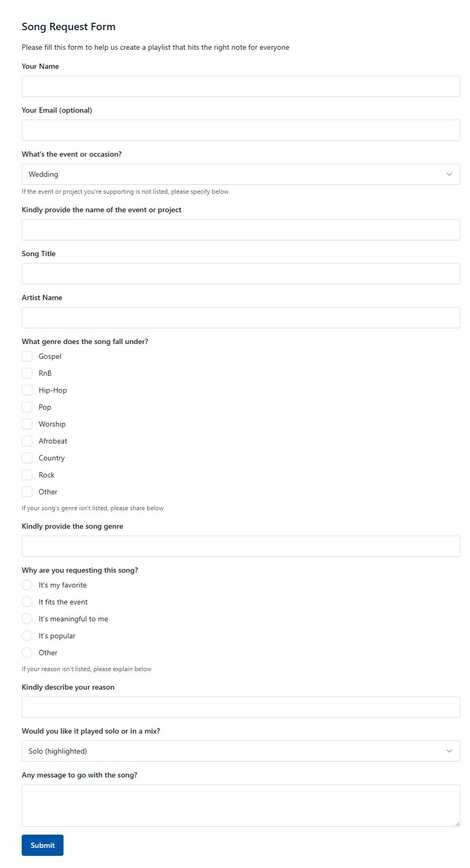Click the Your Name input field

click(241, 86)
